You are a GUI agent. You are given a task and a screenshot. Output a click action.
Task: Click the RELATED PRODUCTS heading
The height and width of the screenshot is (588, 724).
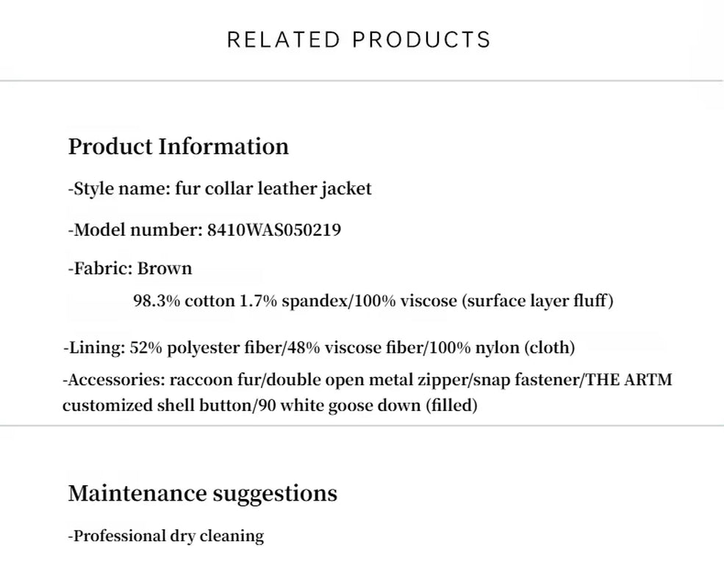pos(359,40)
